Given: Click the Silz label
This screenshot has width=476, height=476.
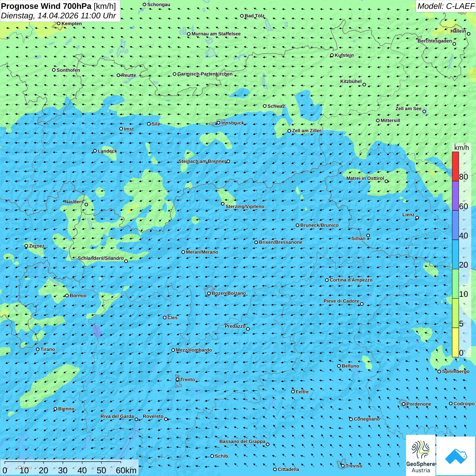Looking at the screenshot, I should coord(156,124).
